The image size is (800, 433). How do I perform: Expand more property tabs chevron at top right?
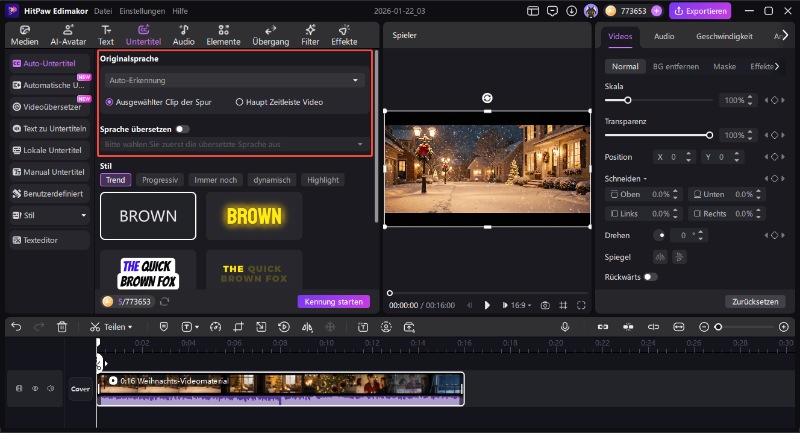(785, 35)
